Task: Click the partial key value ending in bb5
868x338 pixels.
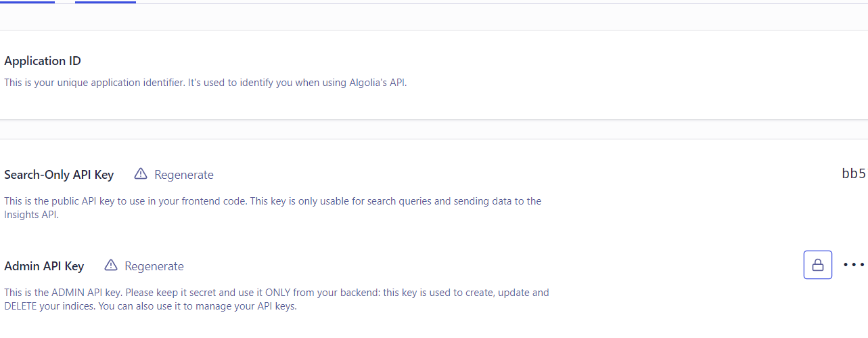Action: click(x=853, y=174)
